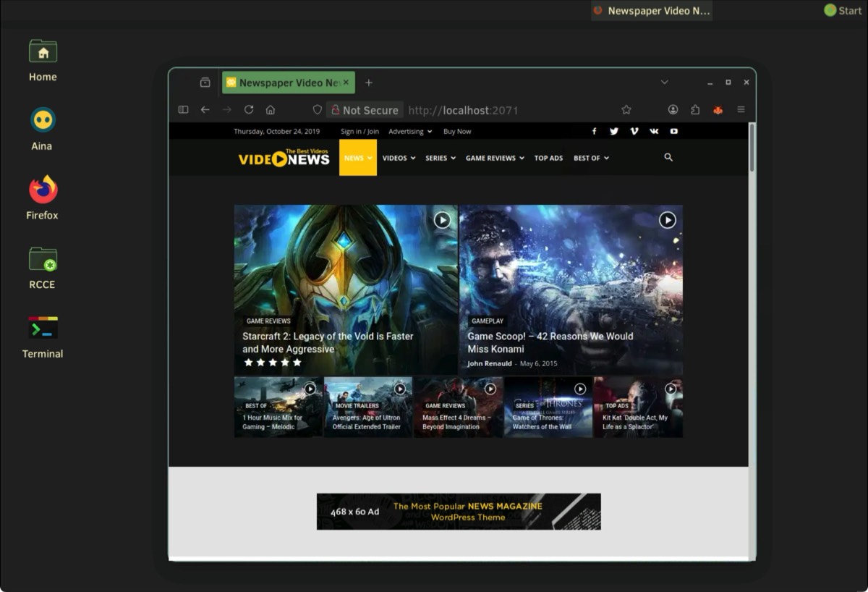Viewport: 868px width, 592px height.
Task: Open the Terminal desktop icon
Action: 43,337
